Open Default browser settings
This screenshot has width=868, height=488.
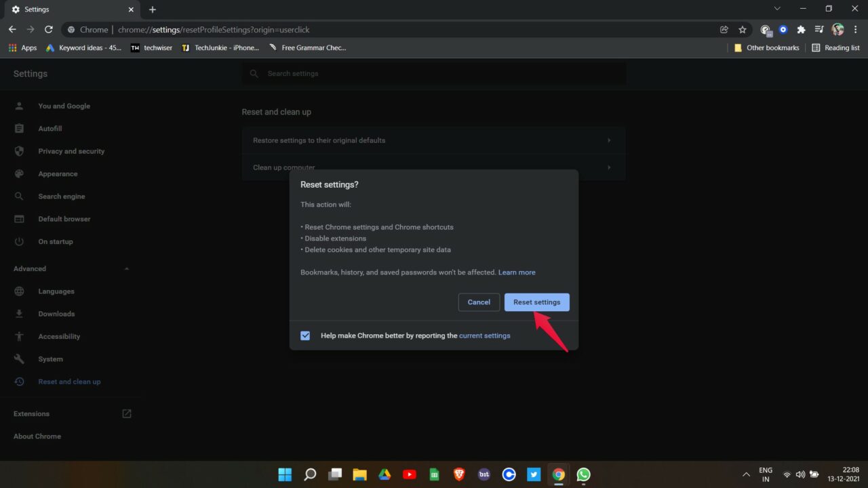(64, 219)
